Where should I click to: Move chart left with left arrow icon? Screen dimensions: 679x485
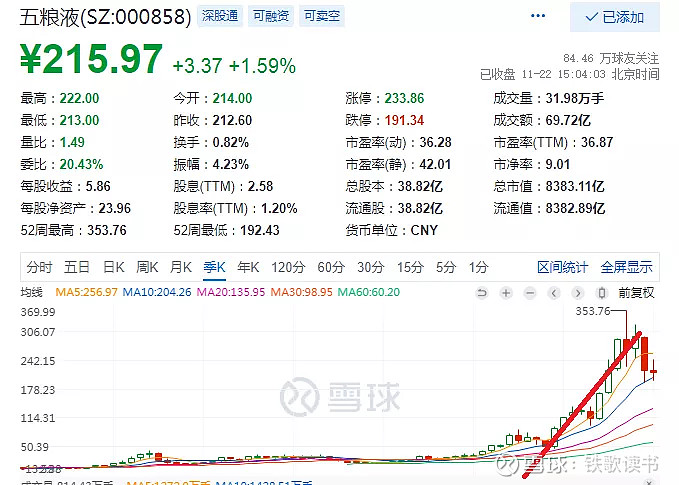[x=554, y=293]
